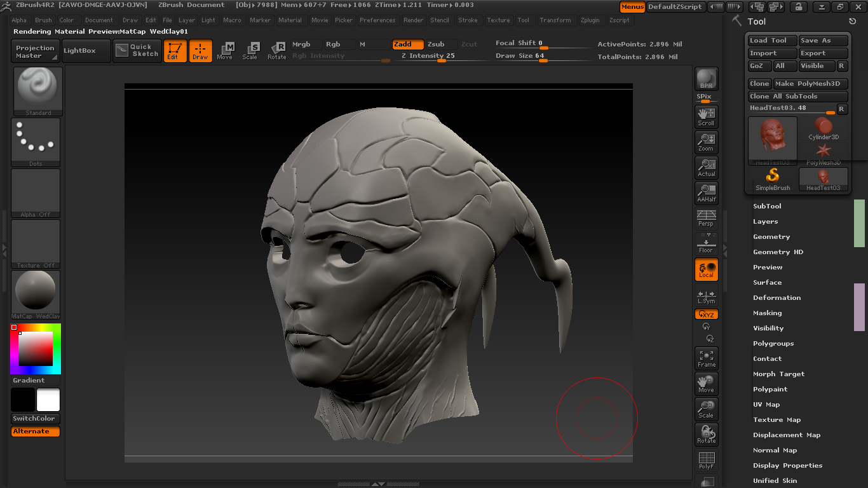Open the Zplugin menu
The width and height of the screenshot is (868, 488).
pyautogui.click(x=590, y=20)
